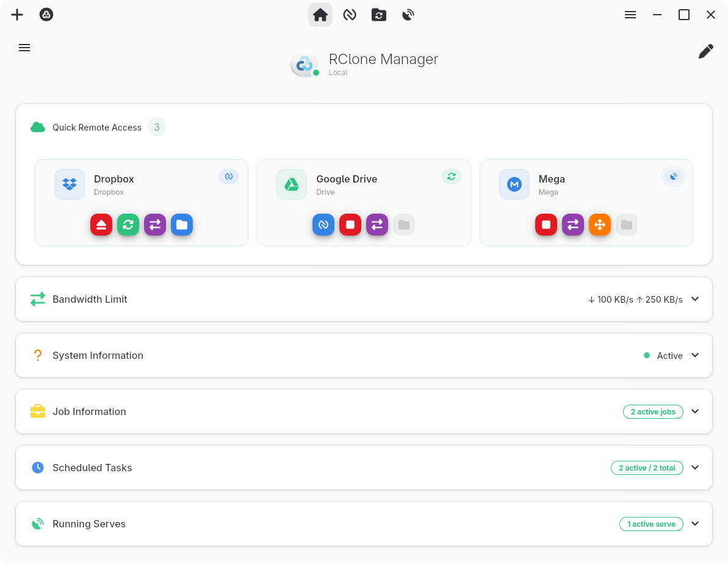Open the purple bisync transfer icon for Dropbox
The image size is (728, 564).
click(155, 225)
